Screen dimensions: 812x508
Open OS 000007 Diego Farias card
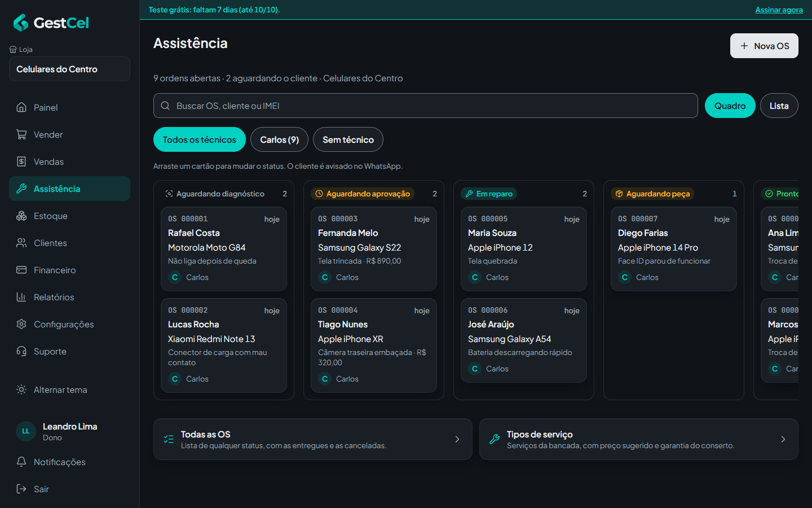click(674, 249)
